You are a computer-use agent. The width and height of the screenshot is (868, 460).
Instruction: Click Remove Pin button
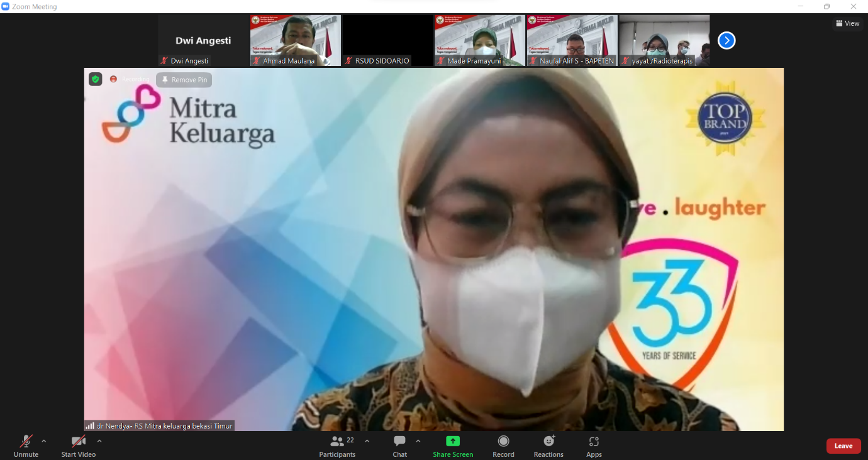coord(184,80)
